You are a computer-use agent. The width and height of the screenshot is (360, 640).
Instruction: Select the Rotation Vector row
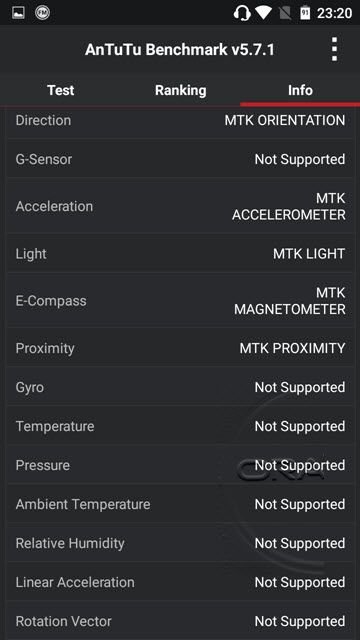(180, 621)
